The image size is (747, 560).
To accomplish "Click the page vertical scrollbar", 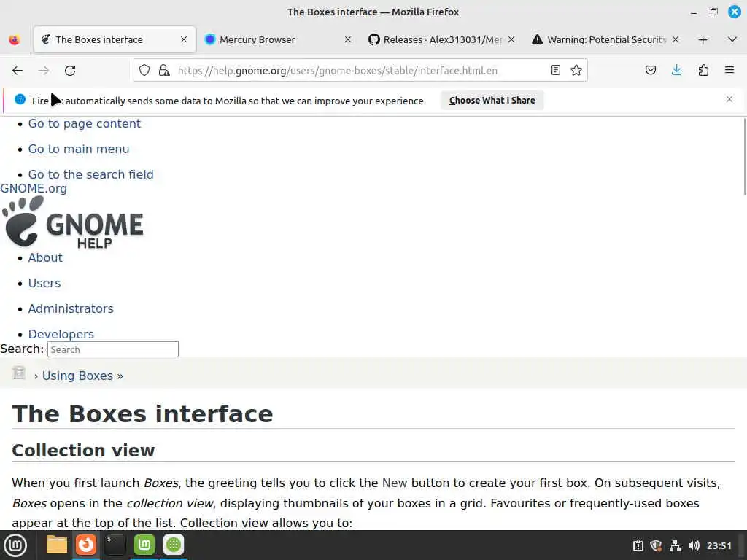I will pyautogui.click(x=745, y=157).
